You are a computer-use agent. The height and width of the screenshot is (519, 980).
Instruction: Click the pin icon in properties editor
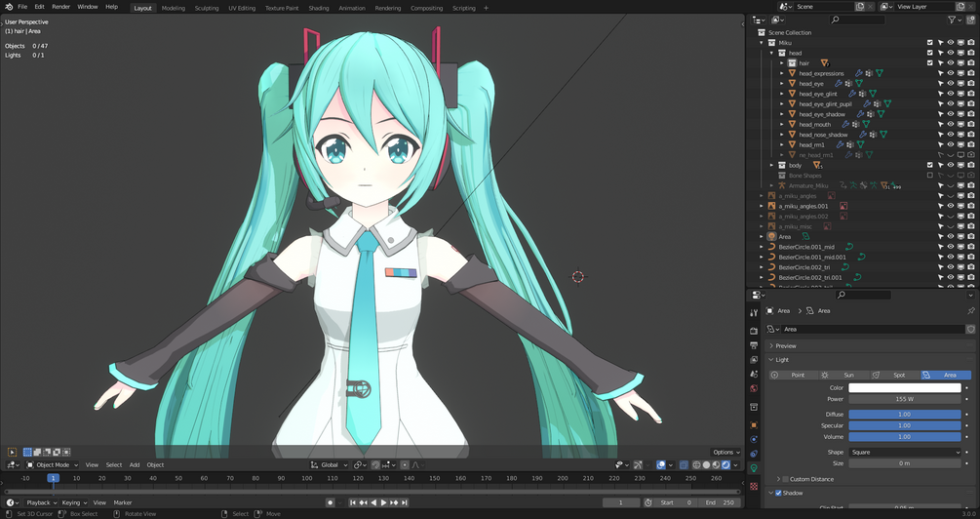point(970,311)
